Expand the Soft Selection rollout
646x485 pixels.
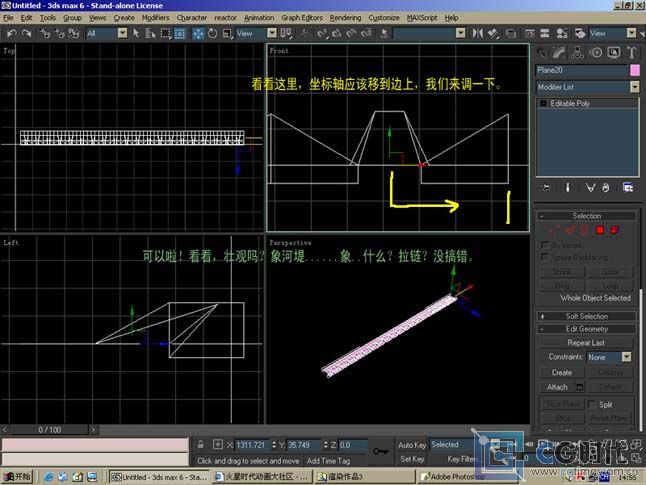point(587,316)
